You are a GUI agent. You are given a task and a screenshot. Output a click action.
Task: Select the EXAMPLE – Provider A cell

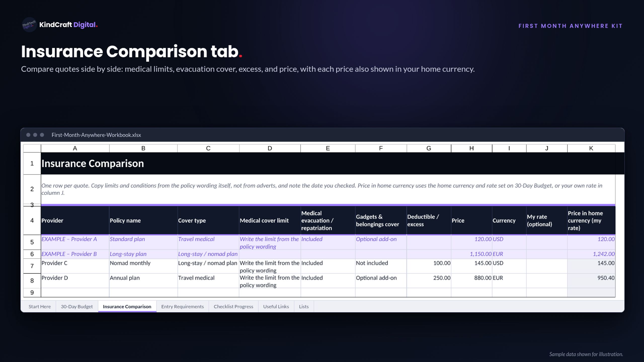tap(75, 242)
